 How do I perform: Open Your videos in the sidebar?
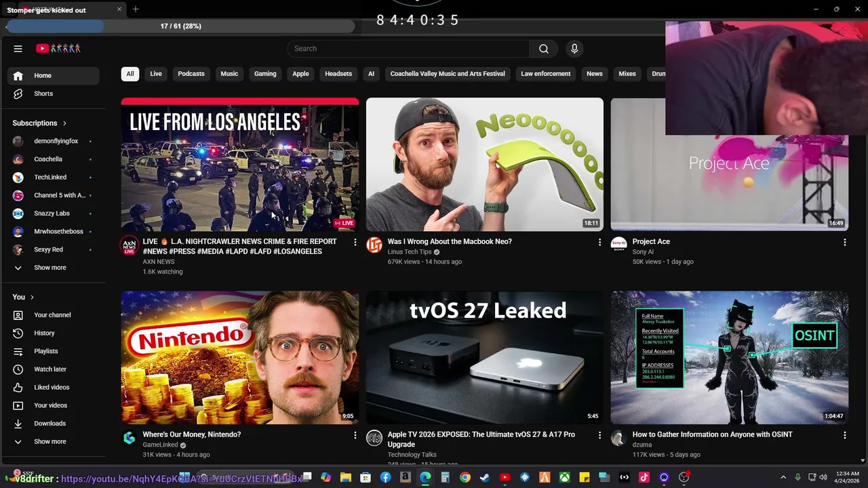click(x=53, y=405)
